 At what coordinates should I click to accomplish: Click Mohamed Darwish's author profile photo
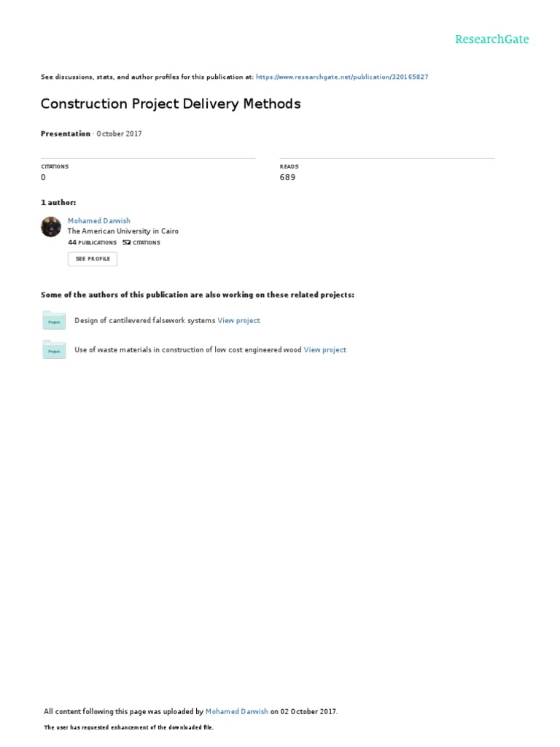pyautogui.click(x=51, y=227)
